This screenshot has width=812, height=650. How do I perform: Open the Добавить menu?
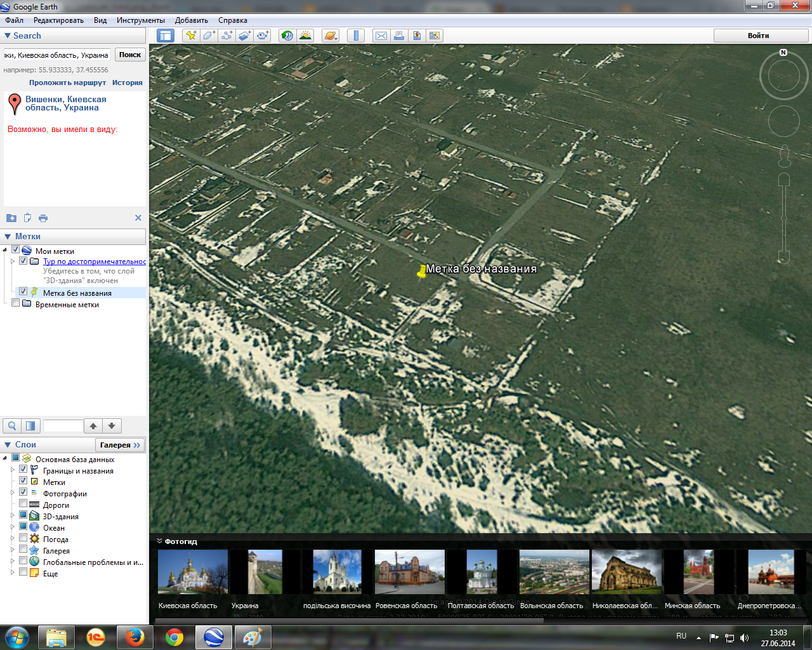click(x=191, y=20)
